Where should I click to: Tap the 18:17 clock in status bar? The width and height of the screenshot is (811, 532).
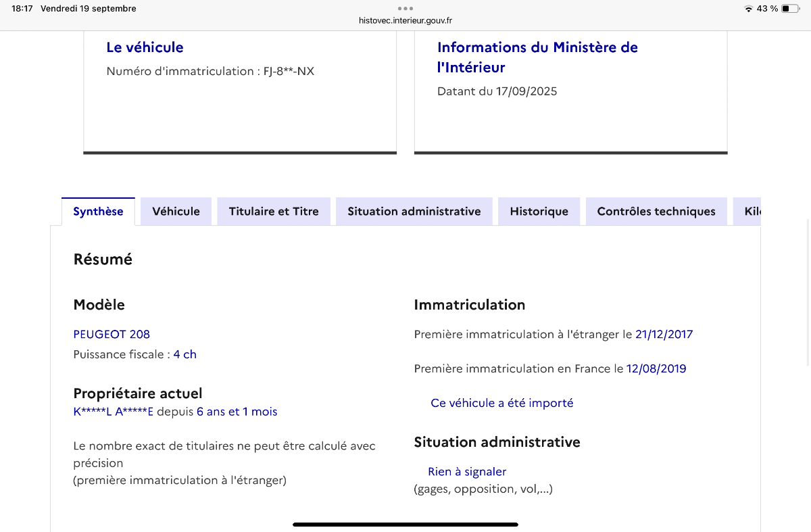click(x=22, y=9)
